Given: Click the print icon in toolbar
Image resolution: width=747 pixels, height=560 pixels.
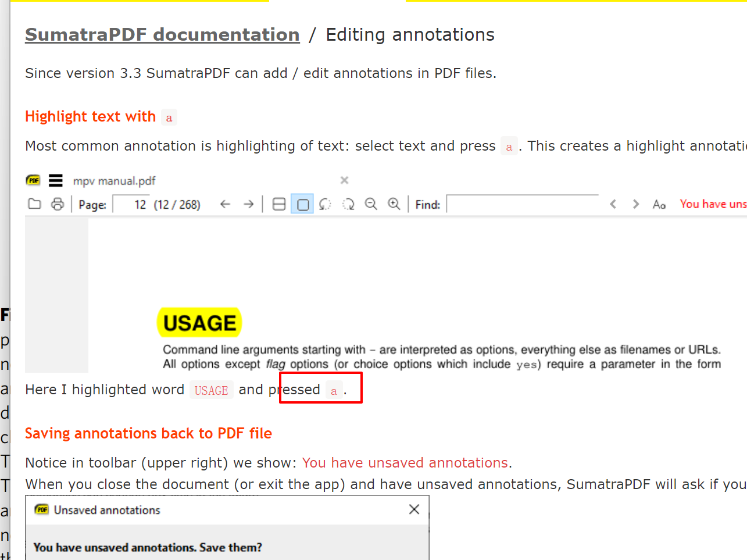Looking at the screenshot, I should click(58, 204).
